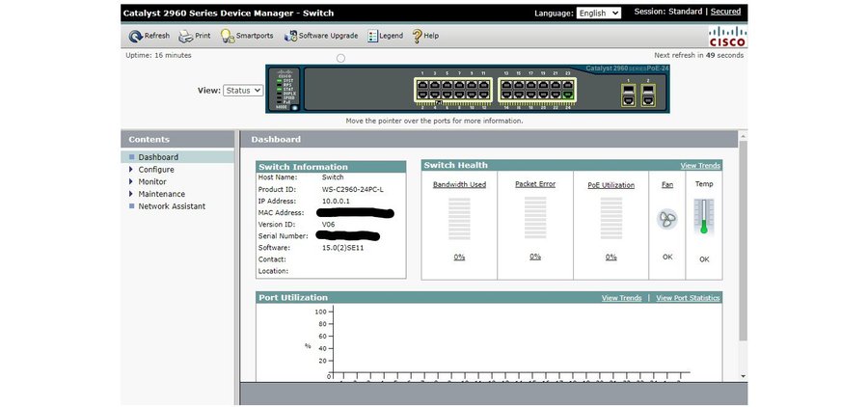Select port 23 on the switch image
Image resolution: width=868 pixels, height=407 pixels.
(x=568, y=85)
